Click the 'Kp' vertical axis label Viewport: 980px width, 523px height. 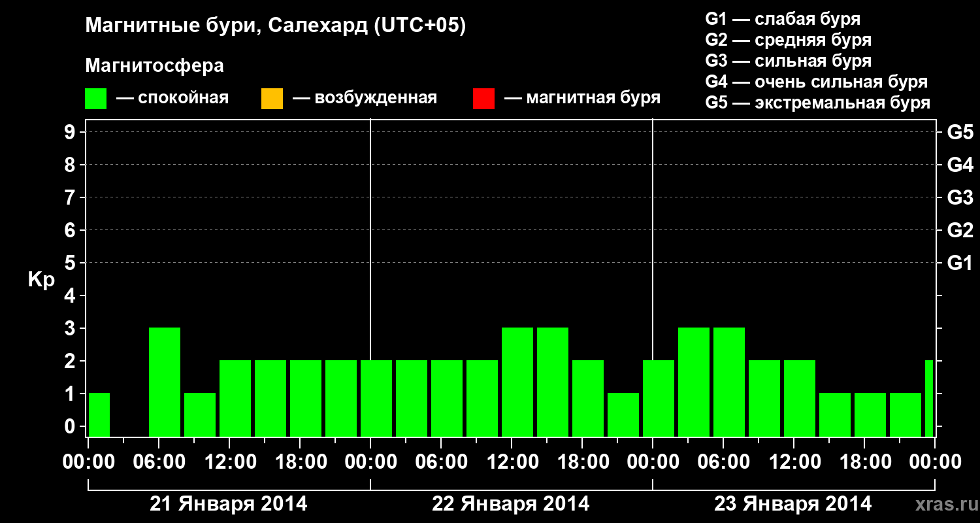coord(41,280)
